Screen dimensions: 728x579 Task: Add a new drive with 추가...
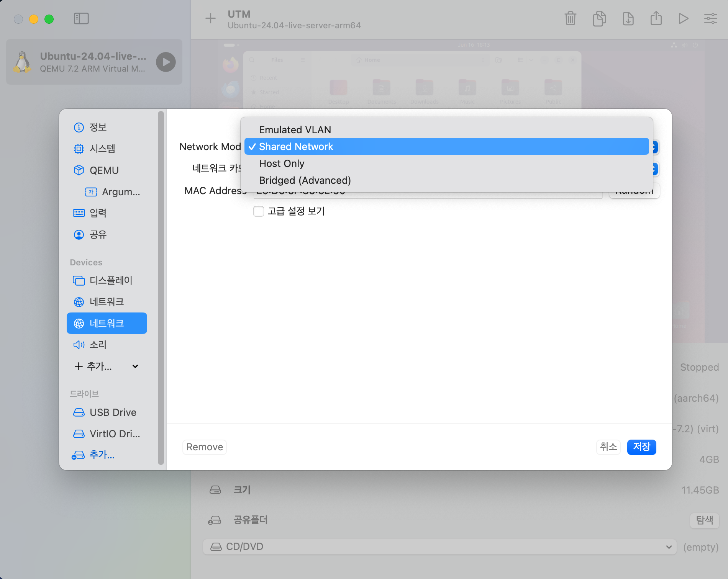(93, 455)
